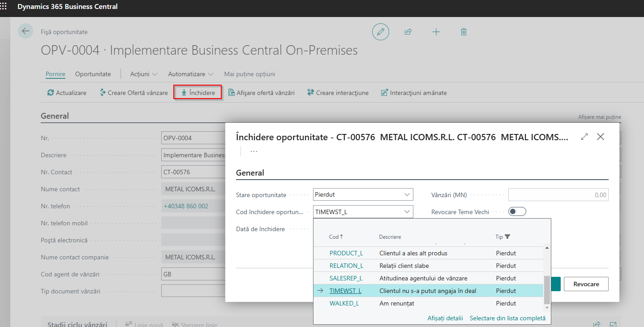The image size is (644, 327).
Task: Click Creare interacțiune action
Action: [x=338, y=93]
